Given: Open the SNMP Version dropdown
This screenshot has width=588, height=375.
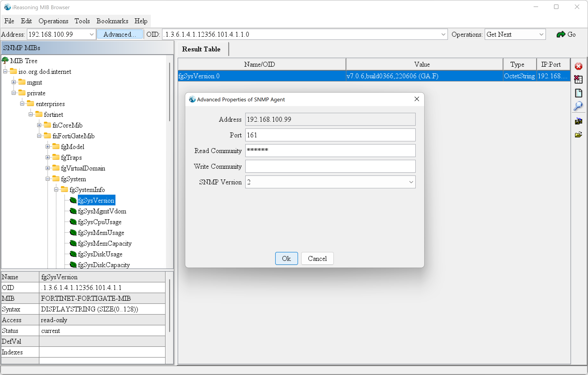Looking at the screenshot, I should tap(411, 182).
